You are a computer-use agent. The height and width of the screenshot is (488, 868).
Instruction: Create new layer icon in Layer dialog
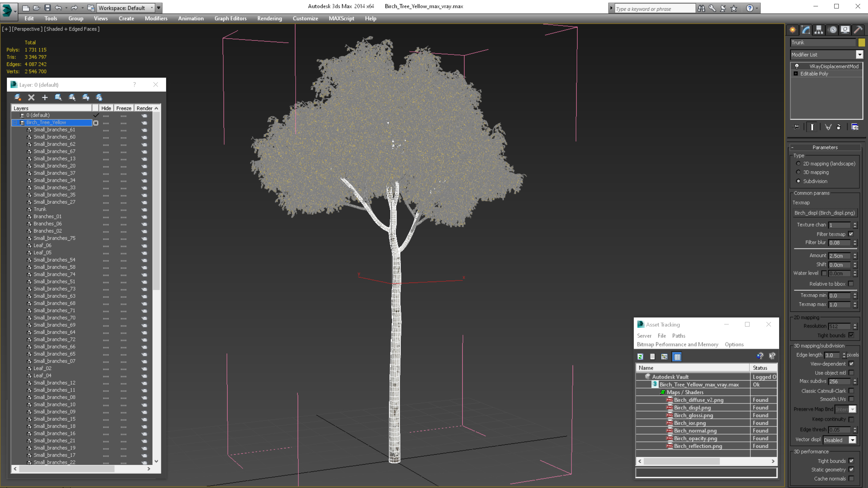(17, 97)
